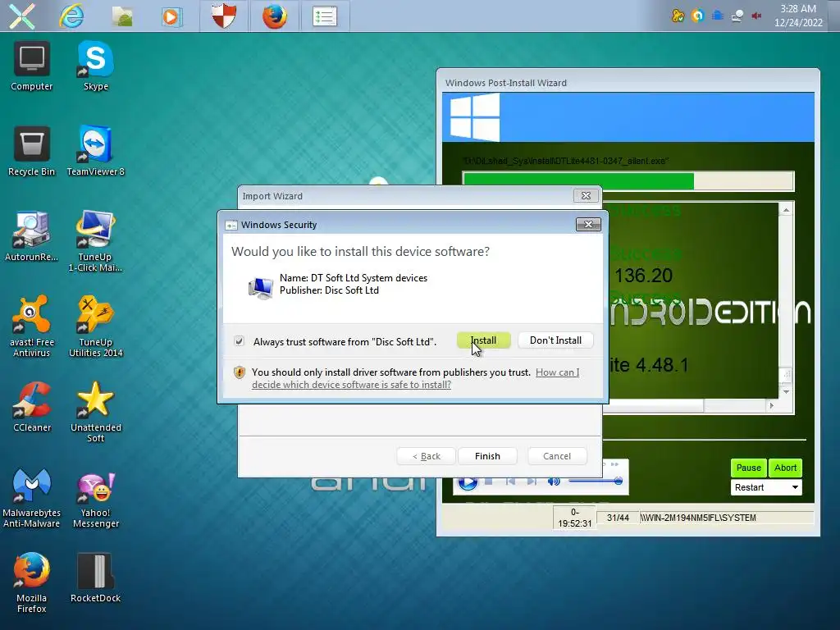Switch to the checklist taskbar window
Screen dimensions: 840x630
(x=325, y=16)
